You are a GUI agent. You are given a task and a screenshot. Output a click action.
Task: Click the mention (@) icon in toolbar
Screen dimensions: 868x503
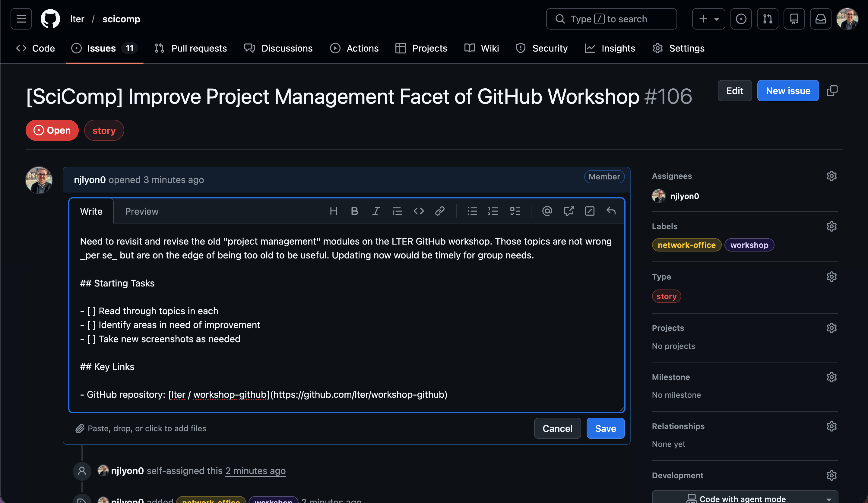[547, 211]
